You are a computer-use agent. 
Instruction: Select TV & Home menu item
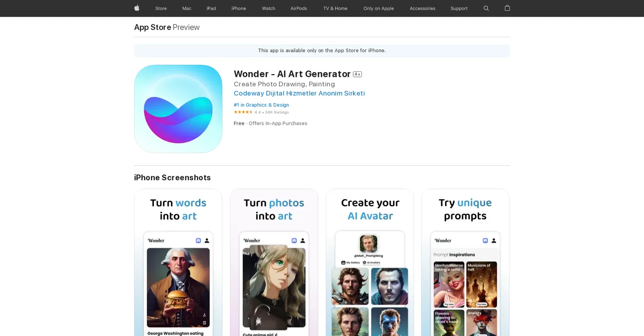[x=335, y=8]
